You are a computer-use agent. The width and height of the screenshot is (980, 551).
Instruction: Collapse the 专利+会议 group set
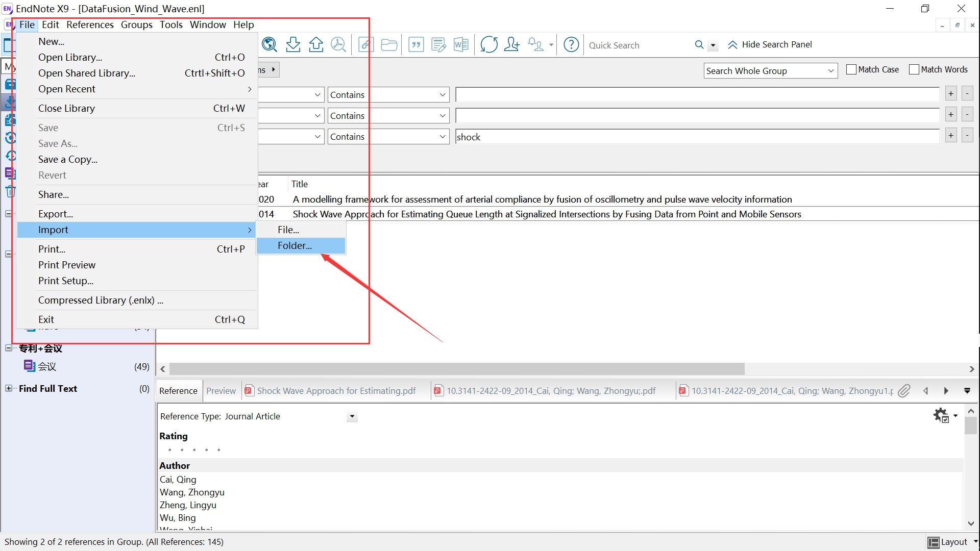click(x=9, y=348)
